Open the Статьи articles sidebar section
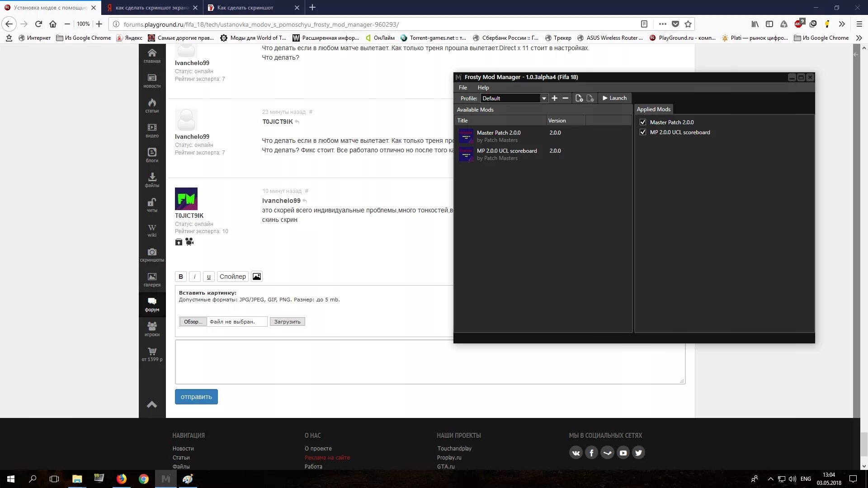 click(152, 106)
